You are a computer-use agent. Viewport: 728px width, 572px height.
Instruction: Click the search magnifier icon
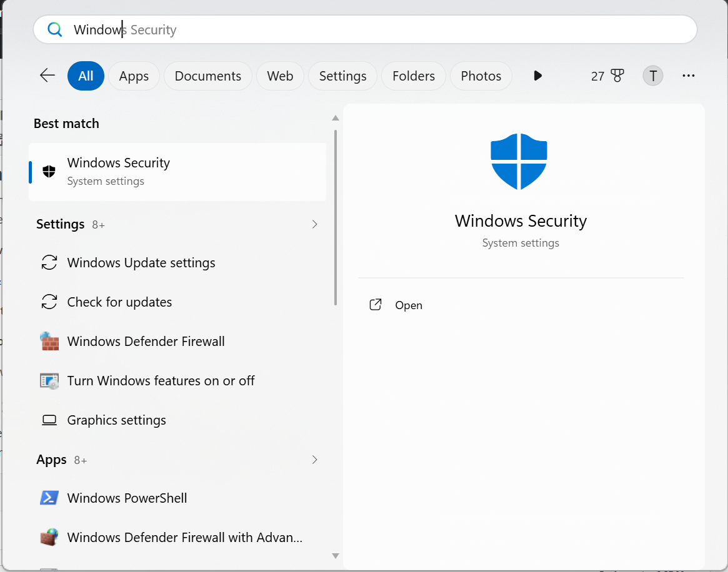click(54, 30)
